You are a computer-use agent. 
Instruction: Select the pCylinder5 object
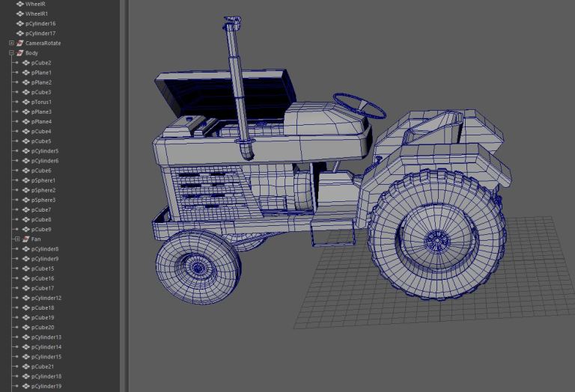coord(45,151)
